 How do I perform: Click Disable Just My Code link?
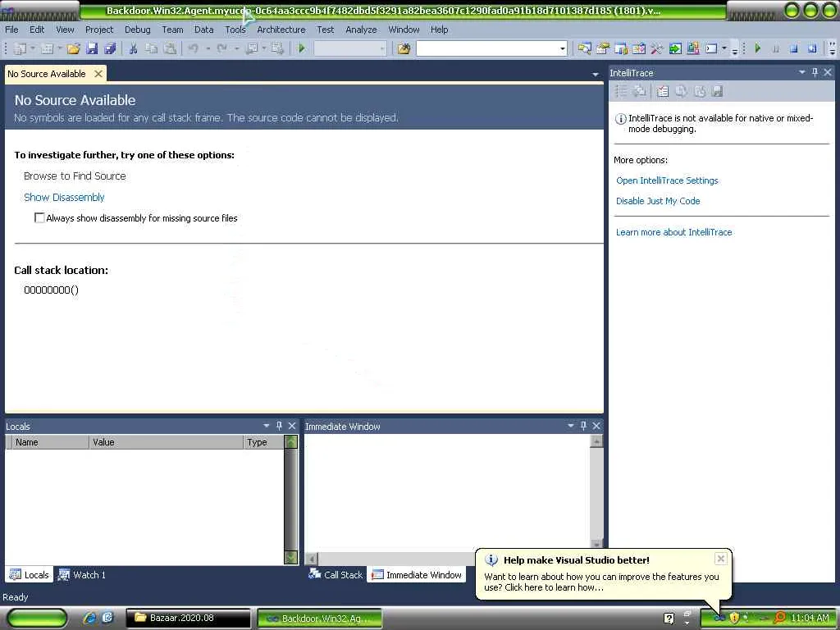[x=658, y=201]
